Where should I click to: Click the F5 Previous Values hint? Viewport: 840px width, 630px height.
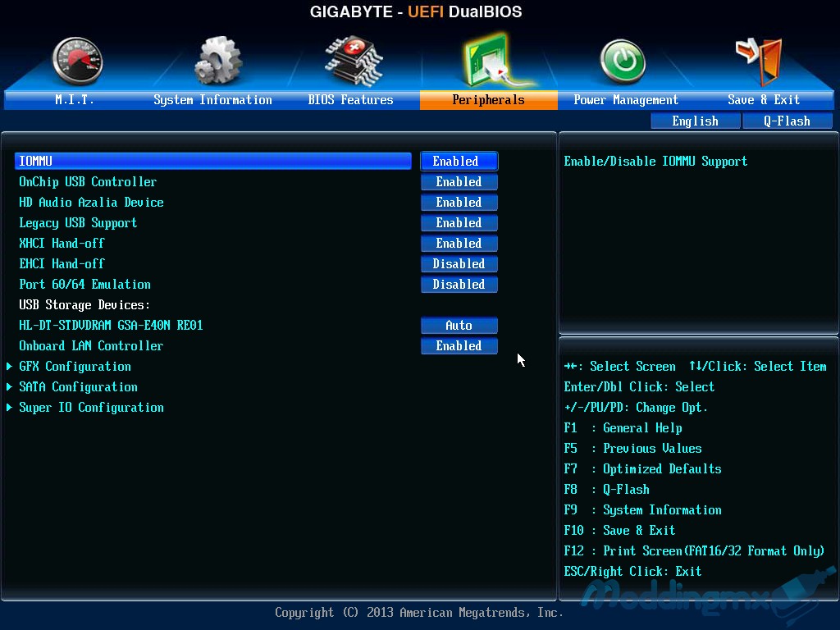pos(632,449)
